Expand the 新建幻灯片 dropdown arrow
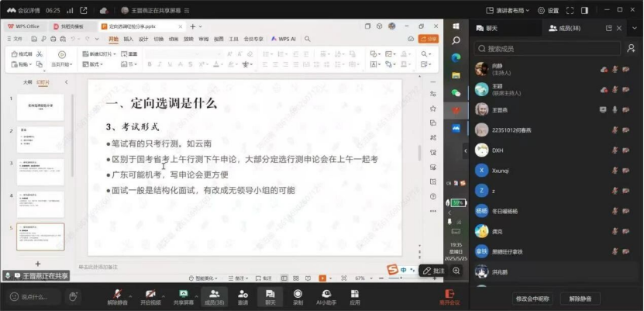The width and height of the screenshot is (644, 311). pyautogui.click(x=115, y=54)
